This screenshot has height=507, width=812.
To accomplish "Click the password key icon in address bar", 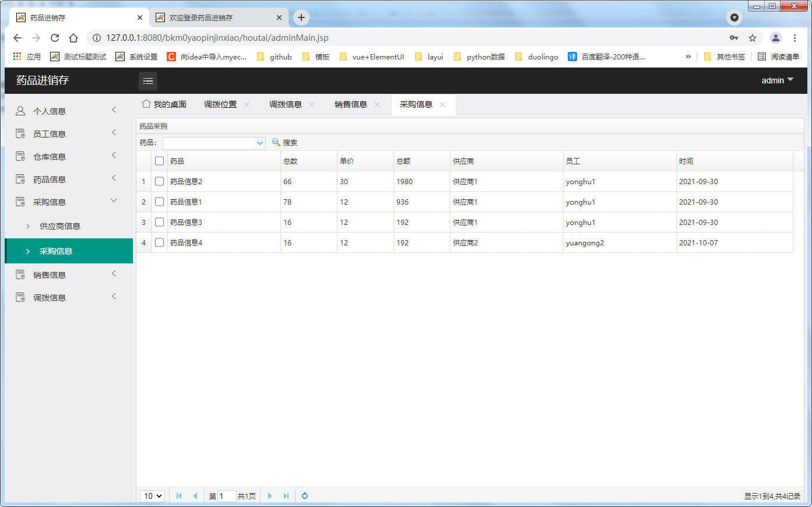I will [x=734, y=38].
